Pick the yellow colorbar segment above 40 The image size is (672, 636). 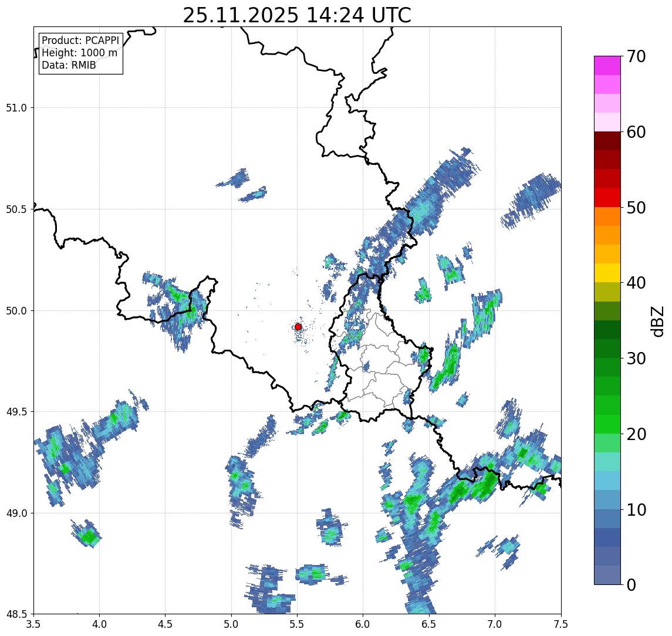click(607, 273)
